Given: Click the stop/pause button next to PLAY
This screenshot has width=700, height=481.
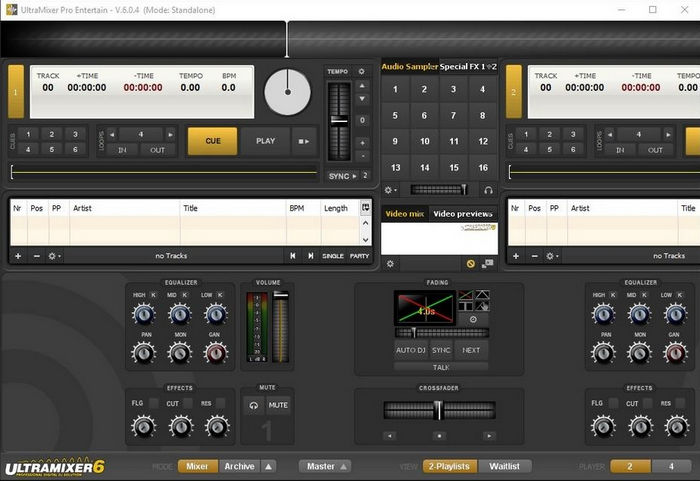Looking at the screenshot, I should pos(304,141).
